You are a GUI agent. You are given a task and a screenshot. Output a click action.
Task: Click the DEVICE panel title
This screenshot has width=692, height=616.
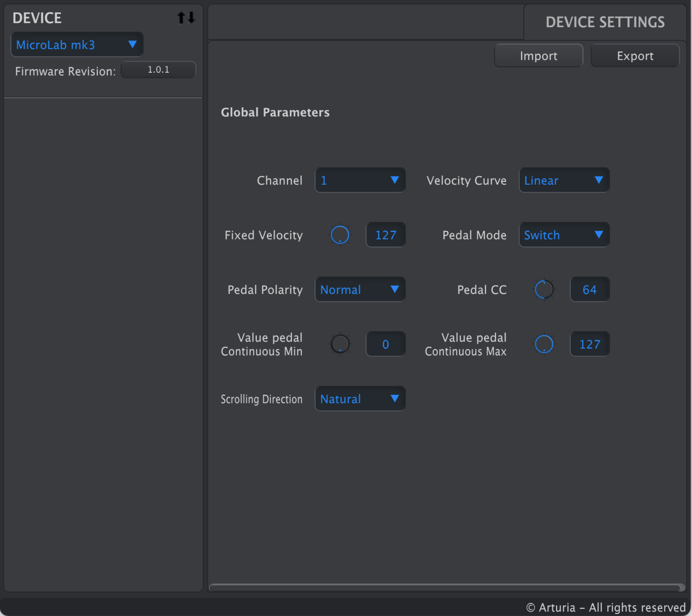pos(37,18)
